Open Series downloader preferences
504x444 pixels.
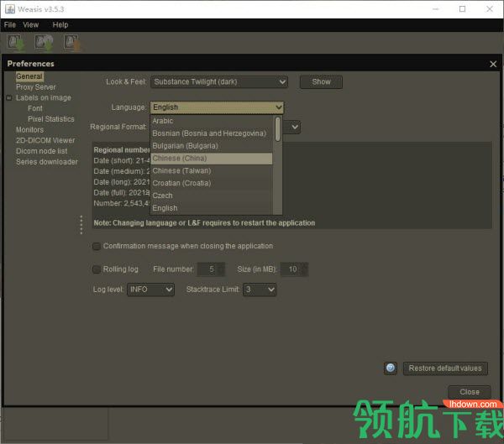click(46, 162)
